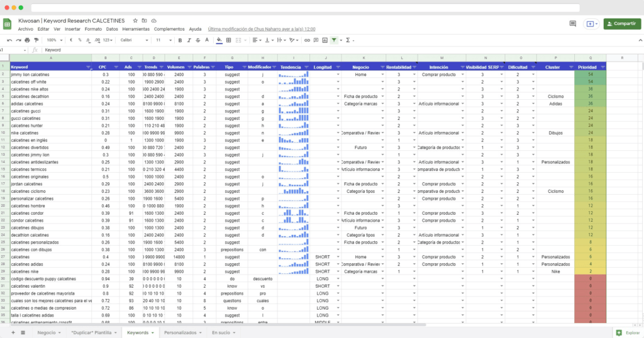This screenshot has height=338, width=644.
Task: Open text wrapping dropdown
Action: point(281,40)
